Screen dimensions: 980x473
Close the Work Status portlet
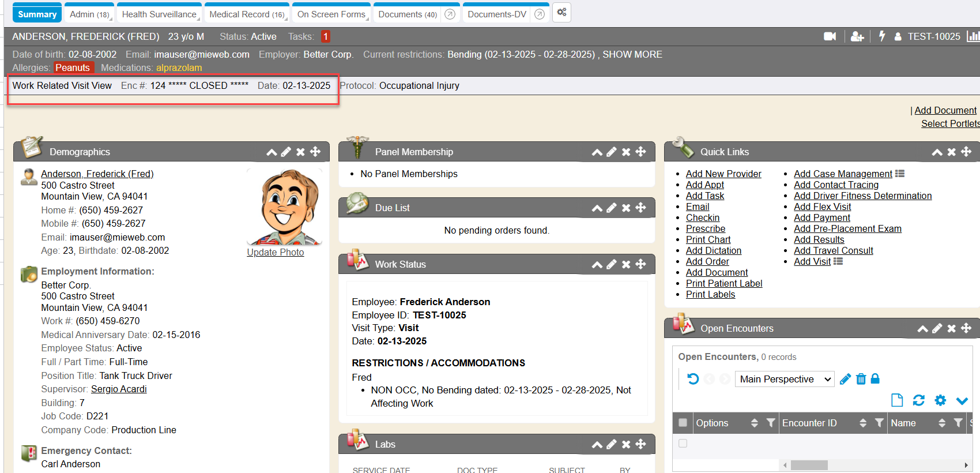[626, 264]
